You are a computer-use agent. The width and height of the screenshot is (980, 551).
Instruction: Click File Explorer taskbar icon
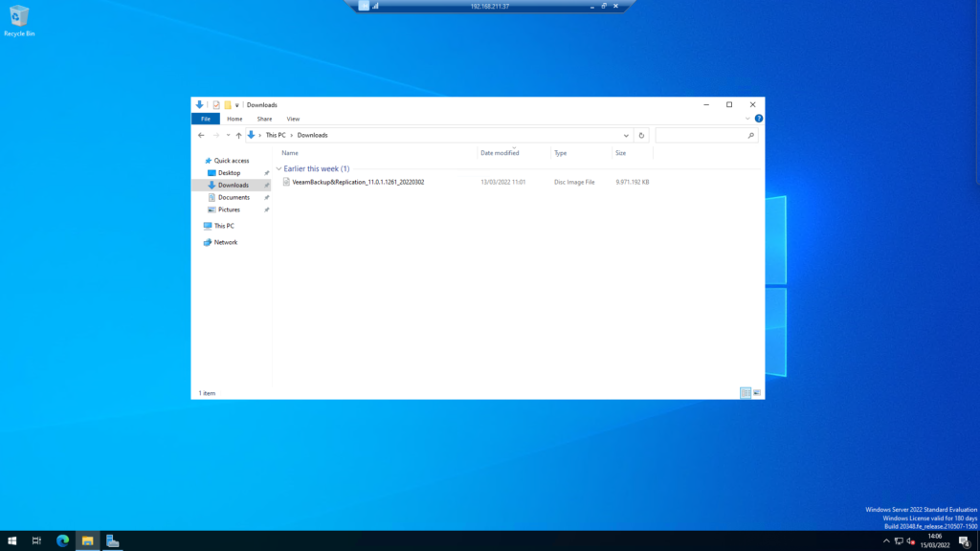(x=87, y=541)
